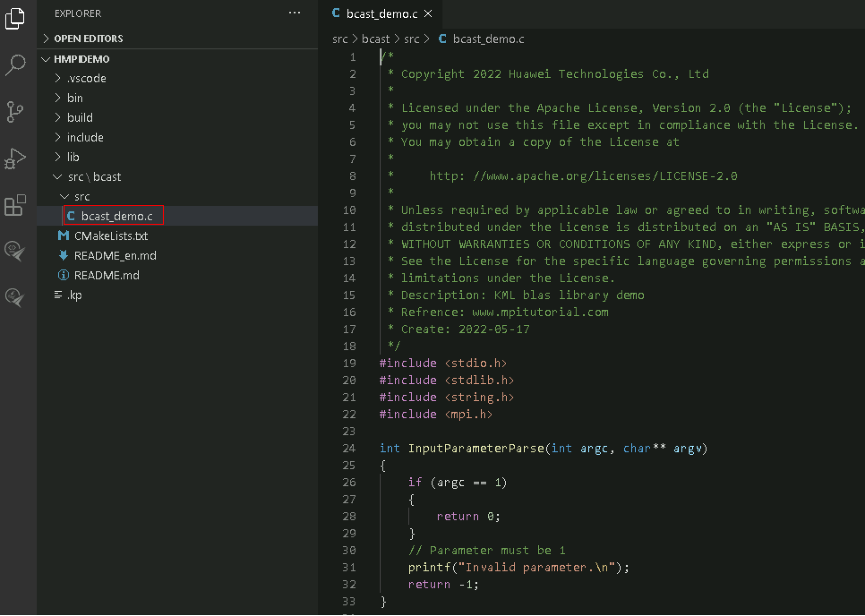Open CMakeLists.txt from the explorer

(x=111, y=236)
